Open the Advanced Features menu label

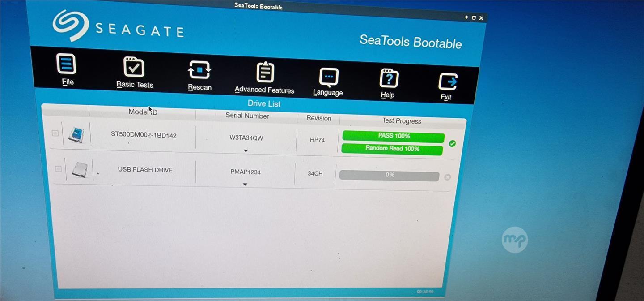click(264, 90)
